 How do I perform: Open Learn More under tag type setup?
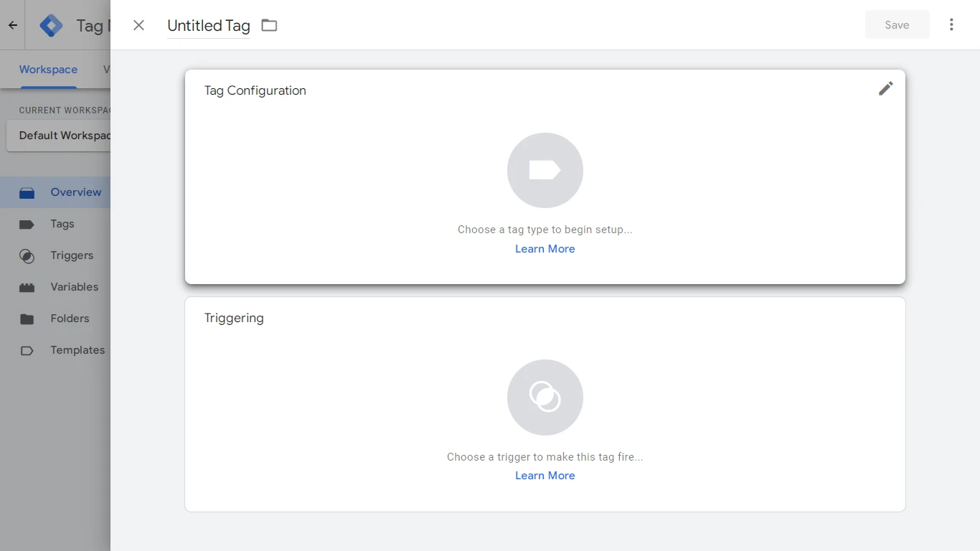(545, 248)
